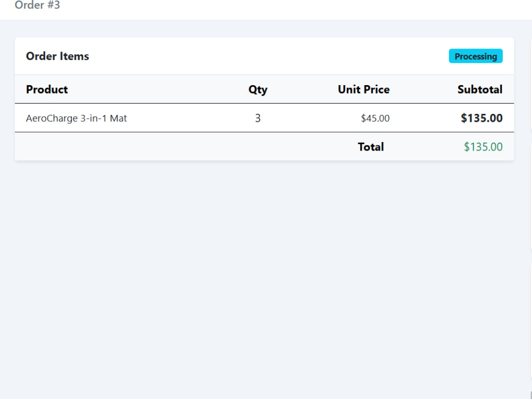Select the Order #3 page title
This screenshot has width=532, height=399.
pos(37,5)
